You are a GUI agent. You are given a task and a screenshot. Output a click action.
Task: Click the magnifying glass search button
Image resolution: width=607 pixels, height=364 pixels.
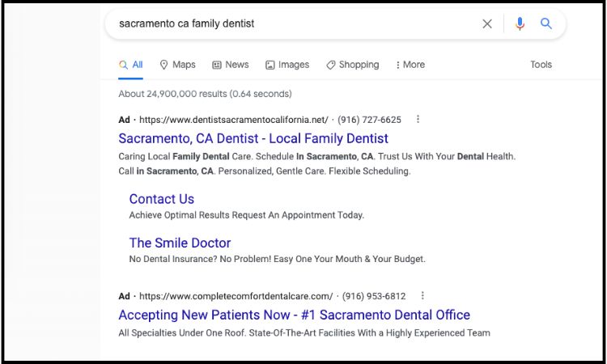tap(546, 24)
